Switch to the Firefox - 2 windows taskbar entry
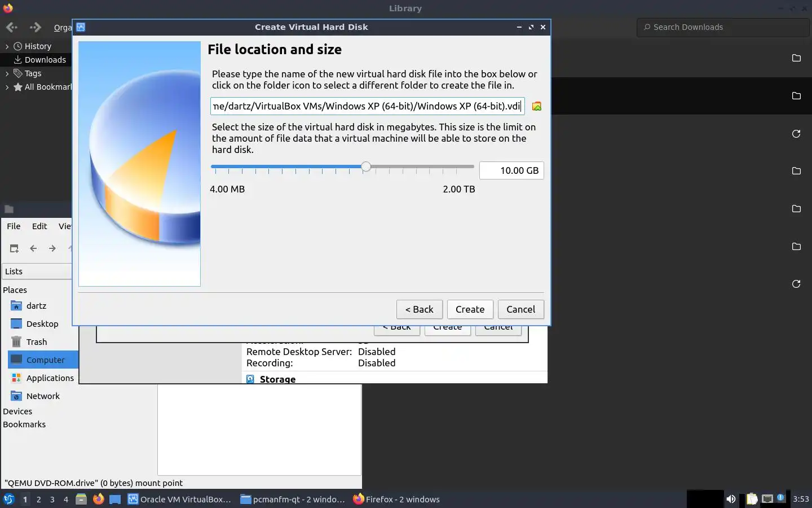The height and width of the screenshot is (508, 812). click(x=396, y=500)
